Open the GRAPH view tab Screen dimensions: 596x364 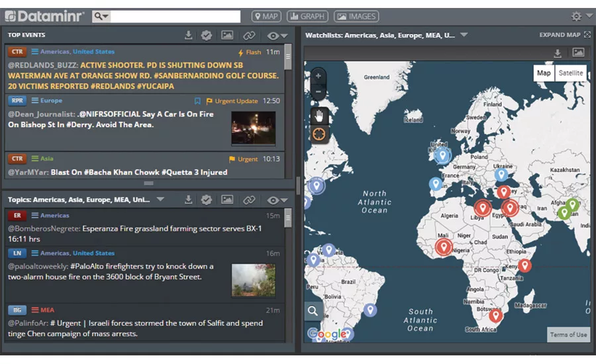click(307, 17)
